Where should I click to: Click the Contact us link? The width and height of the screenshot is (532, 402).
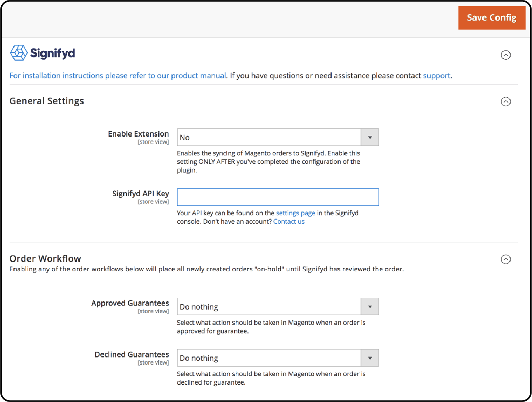[x=289, y=222]
